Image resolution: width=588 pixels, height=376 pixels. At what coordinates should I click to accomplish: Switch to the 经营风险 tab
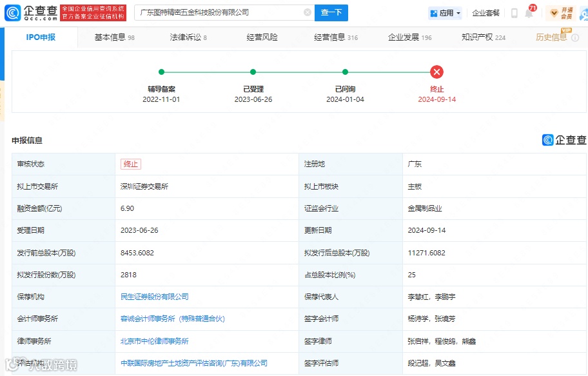(262, 37)
